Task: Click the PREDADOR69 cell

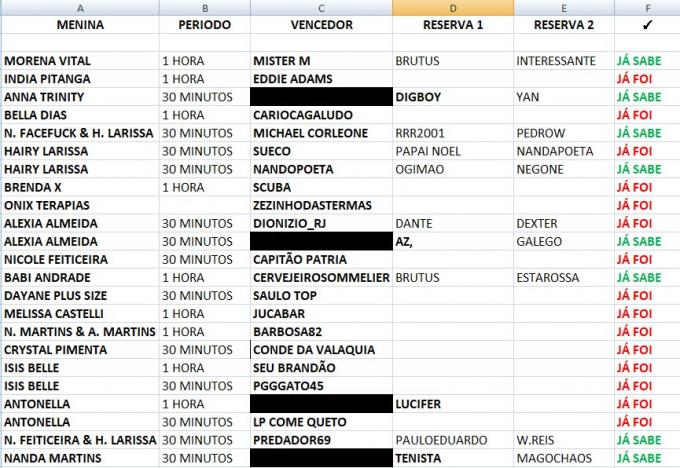Action: [321, 440]
